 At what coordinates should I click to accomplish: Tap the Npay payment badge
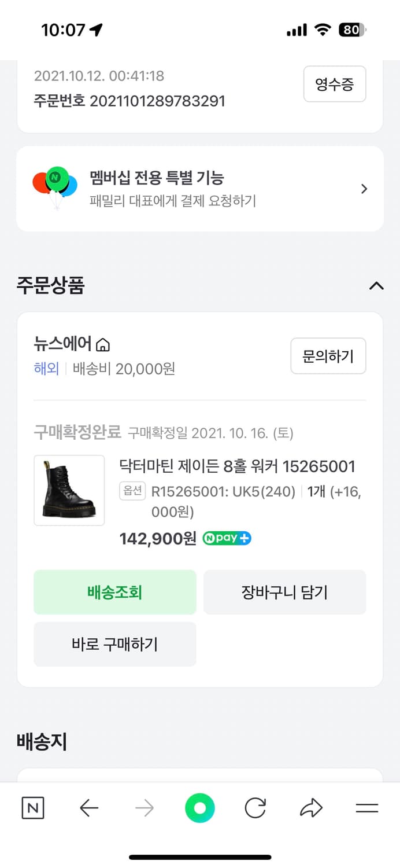227,538
